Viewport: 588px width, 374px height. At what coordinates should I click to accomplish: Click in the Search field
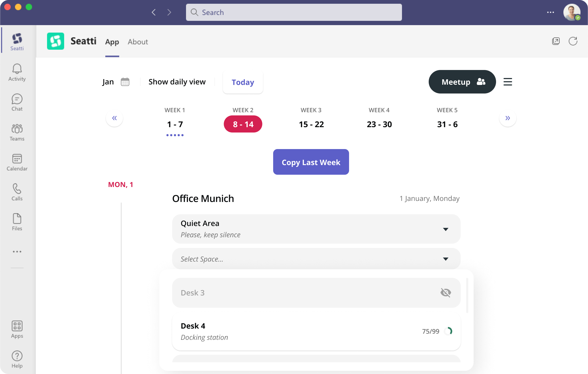pyautogui.click(x=294, y=12)
